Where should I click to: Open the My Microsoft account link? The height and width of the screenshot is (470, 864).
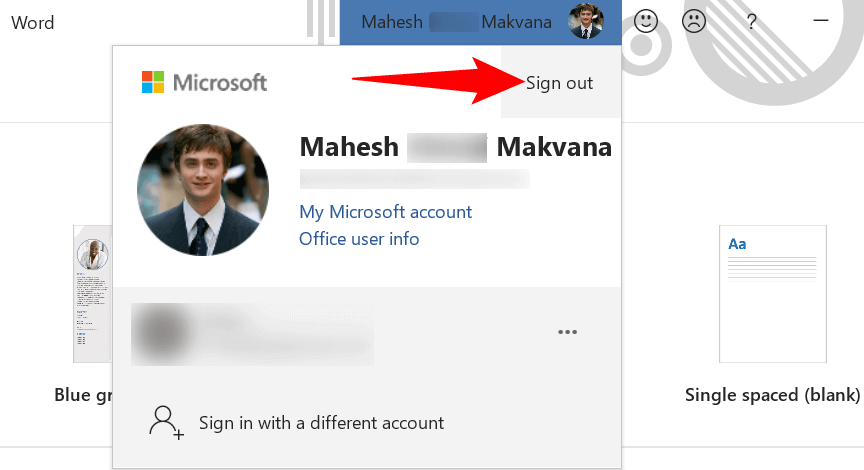(385, 212)
